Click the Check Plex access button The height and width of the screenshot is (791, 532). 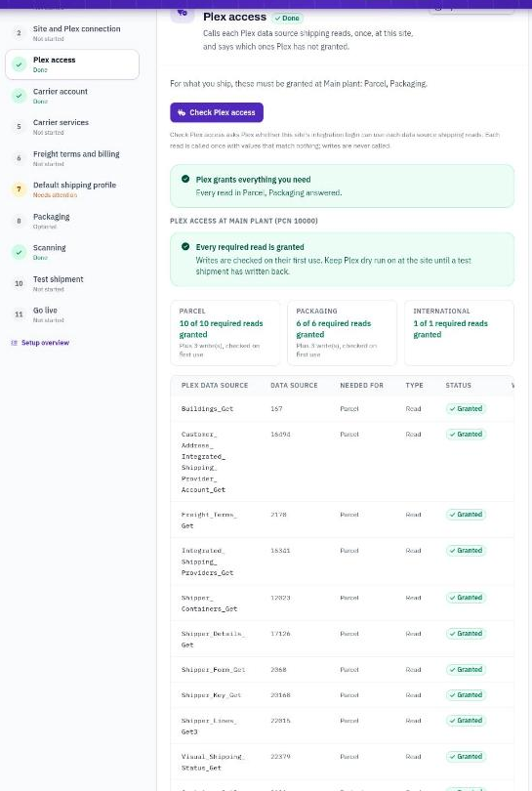pyautogui.click(x=217, y=112)
